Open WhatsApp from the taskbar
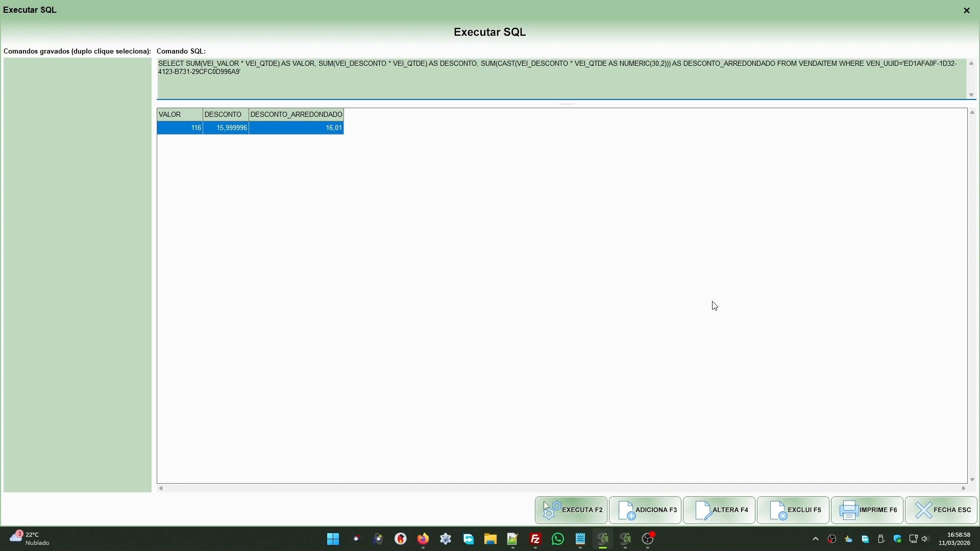 [x=558, y=539]
